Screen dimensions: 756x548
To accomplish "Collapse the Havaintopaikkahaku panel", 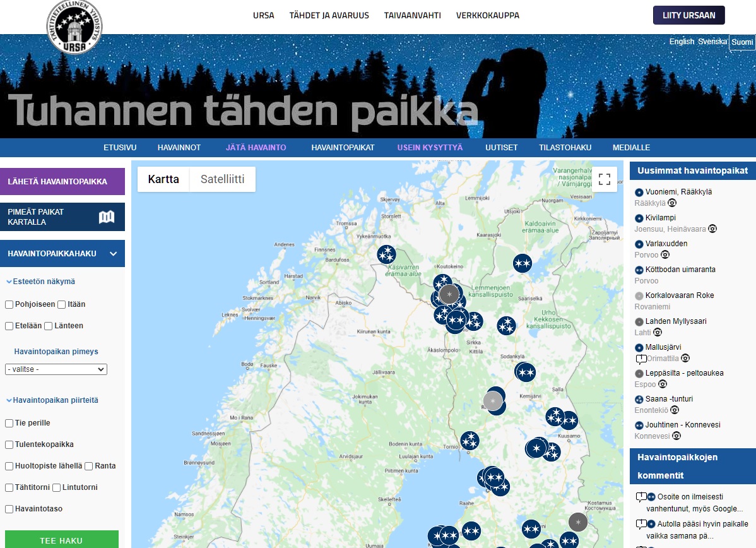I will tap(114, 254).
